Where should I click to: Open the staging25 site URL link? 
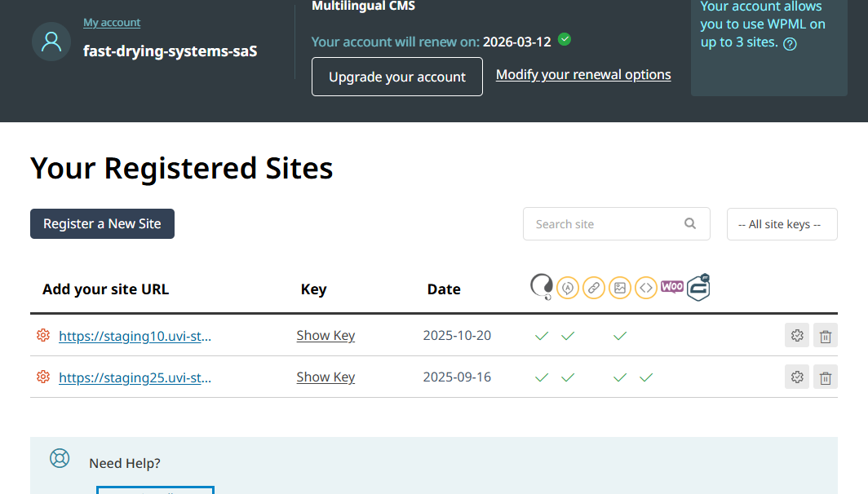coord(135,377)
